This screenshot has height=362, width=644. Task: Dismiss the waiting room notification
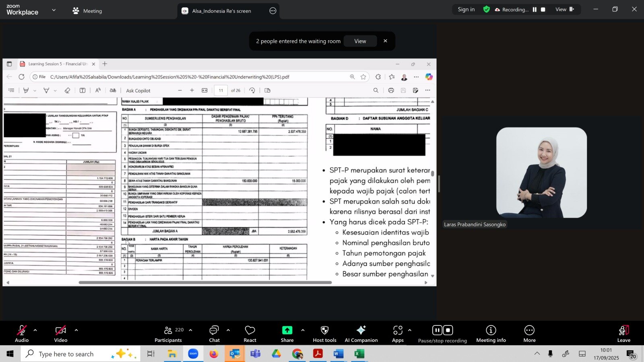point(385,41)
